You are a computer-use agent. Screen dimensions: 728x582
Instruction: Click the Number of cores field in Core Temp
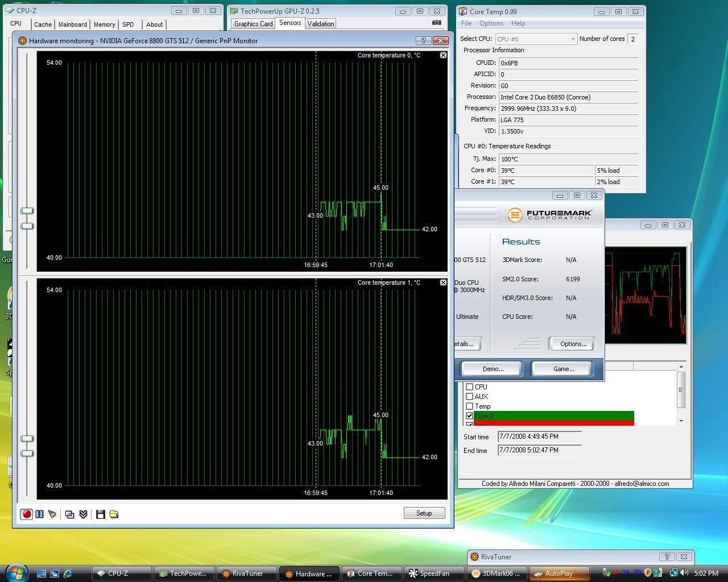click(633, 39)
